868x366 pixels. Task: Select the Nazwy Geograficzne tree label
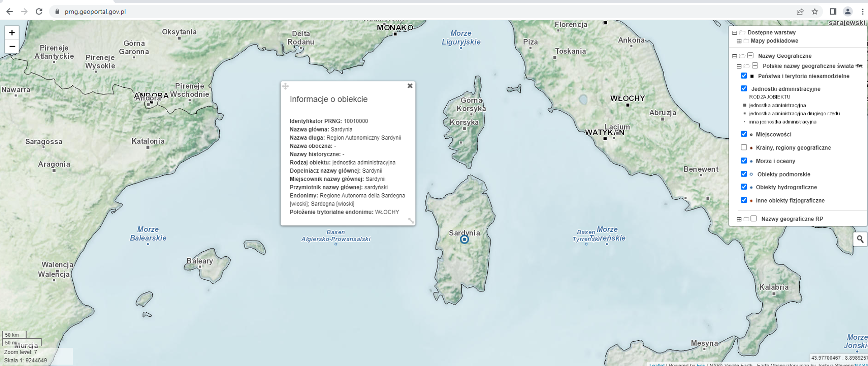pyautogui.click(x=785, y=56)
